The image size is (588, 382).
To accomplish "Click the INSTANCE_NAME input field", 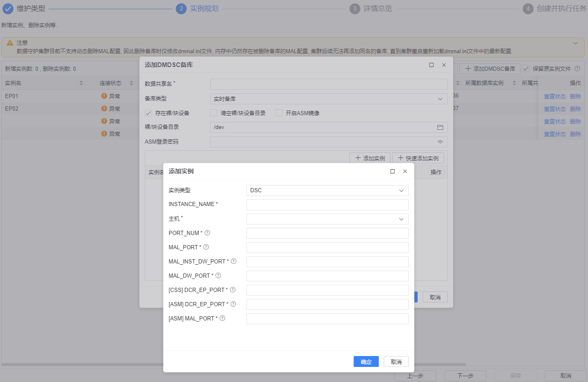I will (328, 205).
